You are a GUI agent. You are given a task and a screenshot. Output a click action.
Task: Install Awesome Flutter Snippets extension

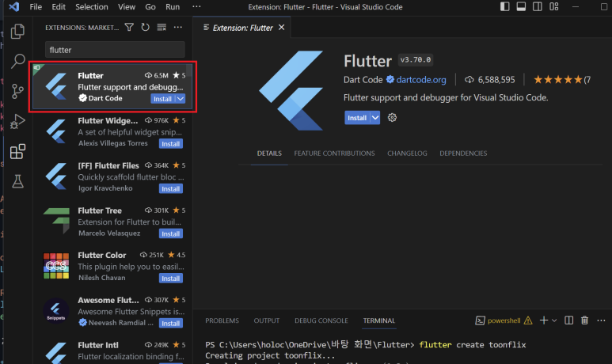[170, 323]
